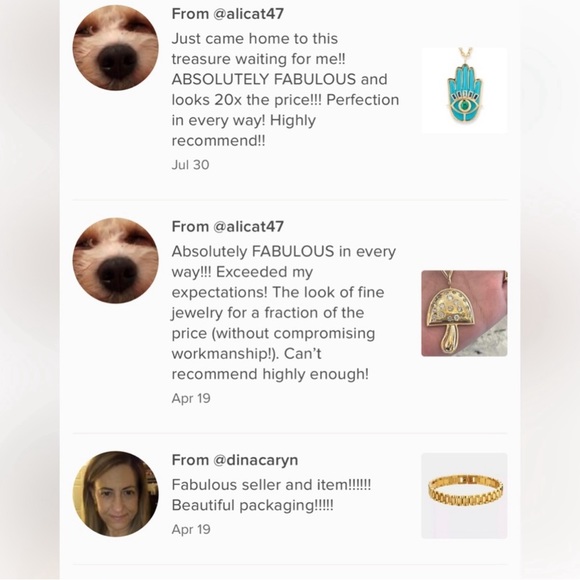Visit @alicat47 from the mushroom pendant review

tap(248, 226)
